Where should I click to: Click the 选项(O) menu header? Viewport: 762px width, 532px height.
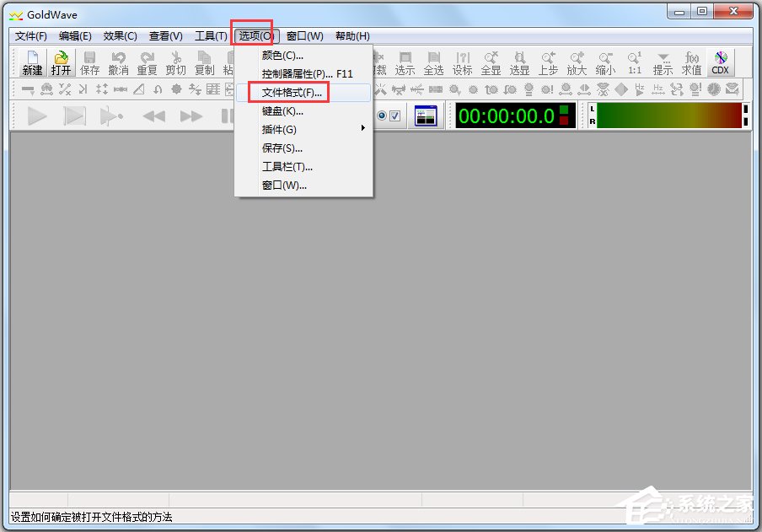(x=256, y=36)
